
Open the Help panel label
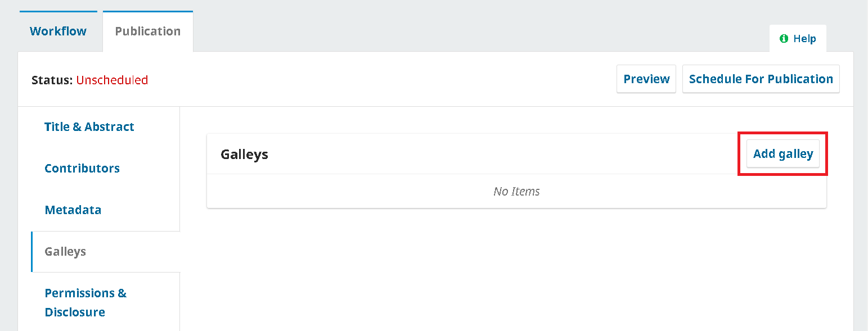804,39
